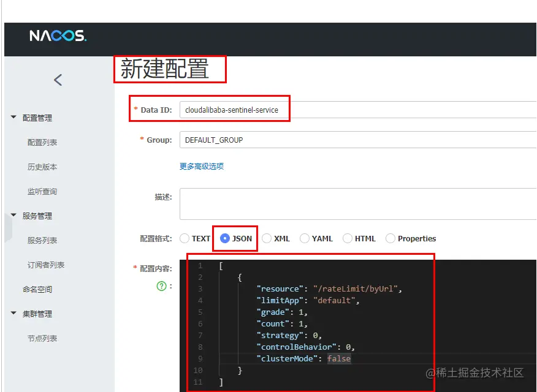Select the HTML format radio button
The height and width of the screenshot is (392, 537).
[347, 238]
